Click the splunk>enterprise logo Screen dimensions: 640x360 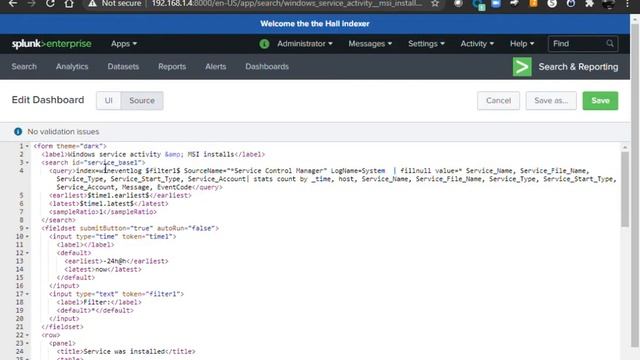(x=51, y=44)
